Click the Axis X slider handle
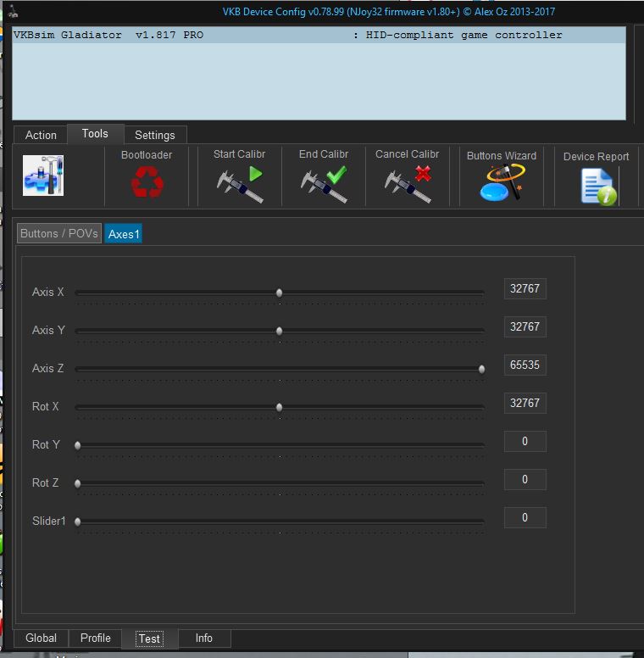Screen dimensions: 644x658 point(279,293)
